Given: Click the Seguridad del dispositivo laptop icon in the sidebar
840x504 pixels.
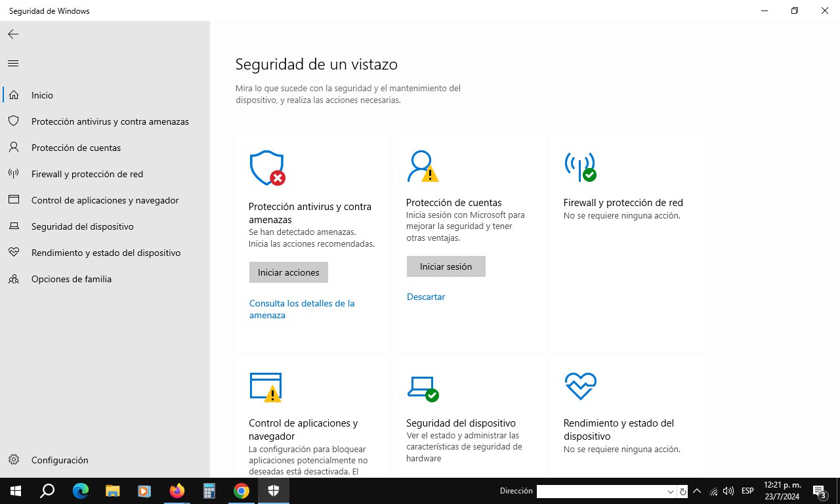Looking at the screenshot, I should 14,226.
